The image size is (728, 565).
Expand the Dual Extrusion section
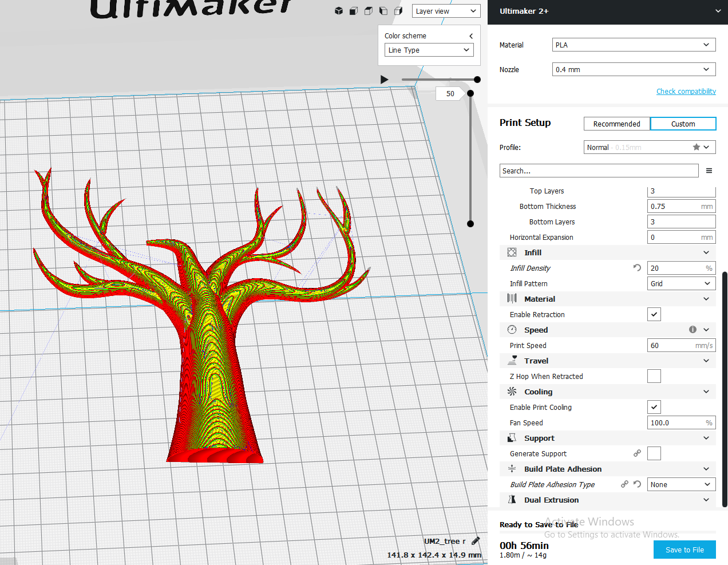pyautogui.click(x=706, y=500)
